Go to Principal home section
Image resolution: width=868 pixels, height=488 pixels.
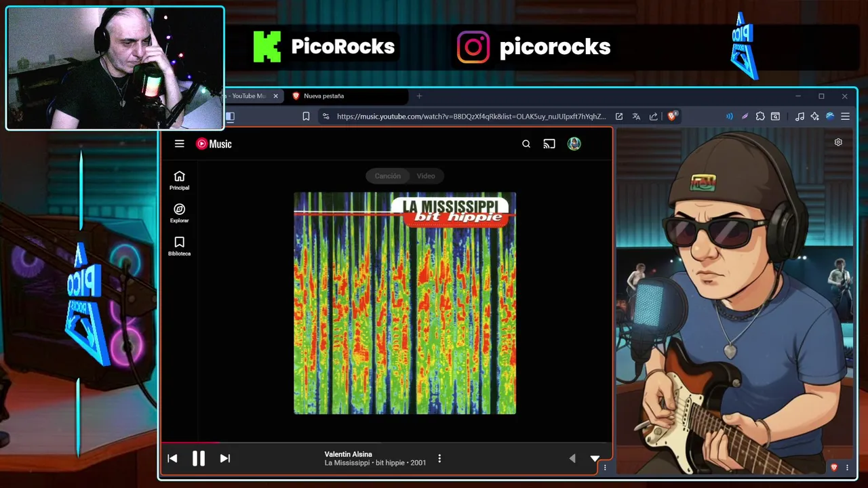click(179, 180)
